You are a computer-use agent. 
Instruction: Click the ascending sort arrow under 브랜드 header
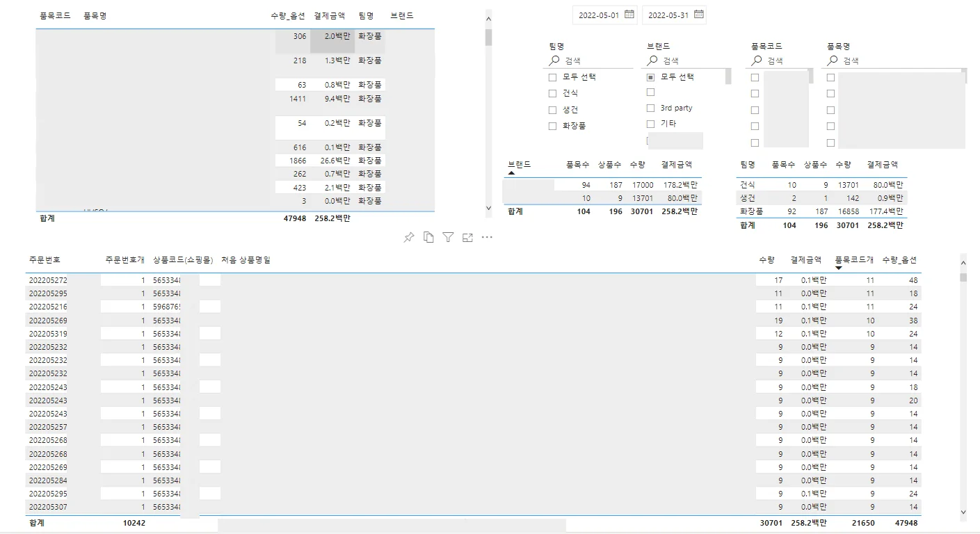pyautogui.click(x=512, y=173)
